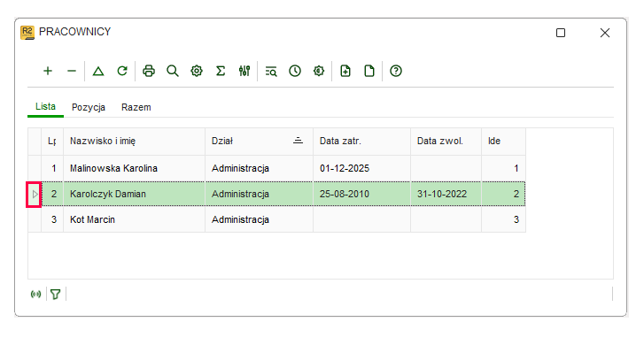This screenshot has width=644, height=345.
Task: Switch to the Pozycja tab
Action: point(89,107)
